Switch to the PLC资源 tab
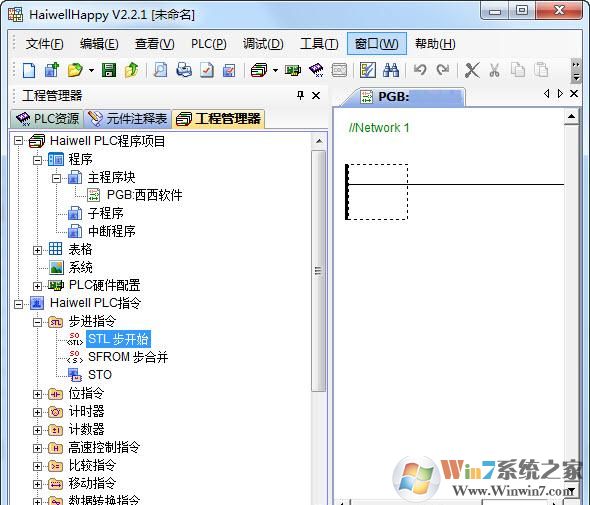This screenshot has width=590, height=505. pyautogui.click(x=47, y=119)
